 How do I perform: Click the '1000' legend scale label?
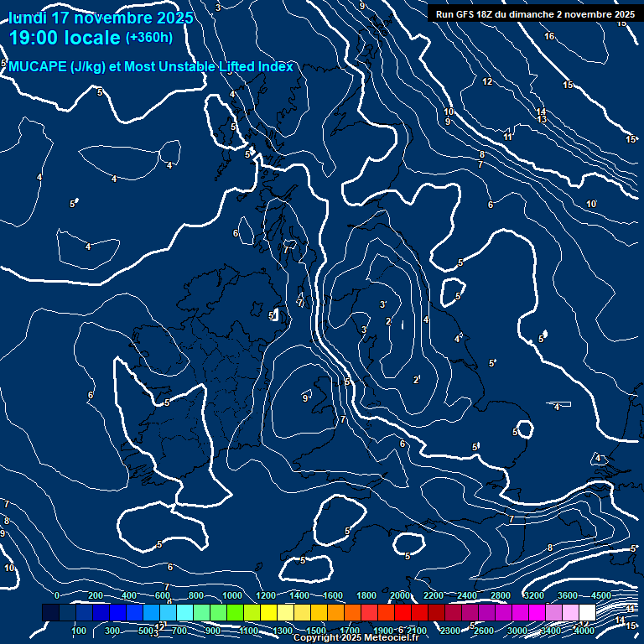pos(232,595)
